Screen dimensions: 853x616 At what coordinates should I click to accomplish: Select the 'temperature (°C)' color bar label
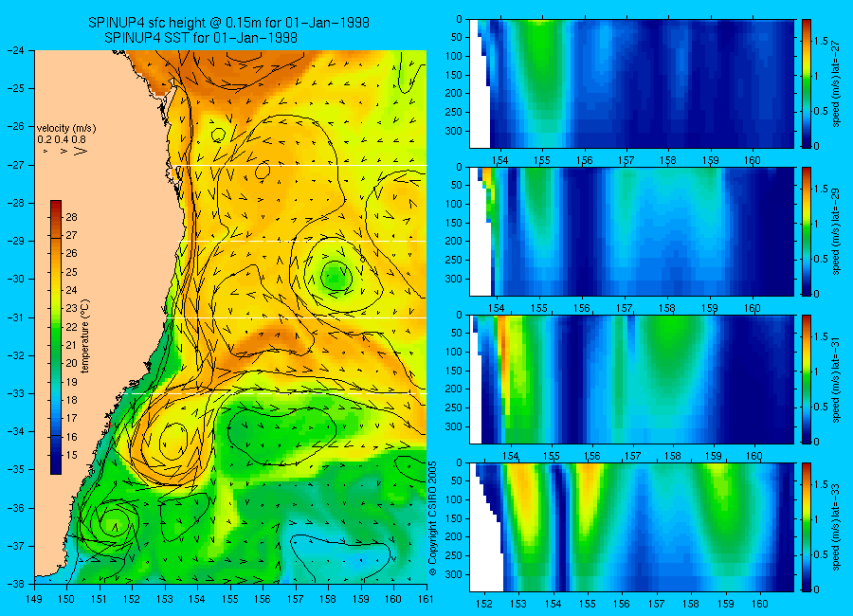coord(85,335)
